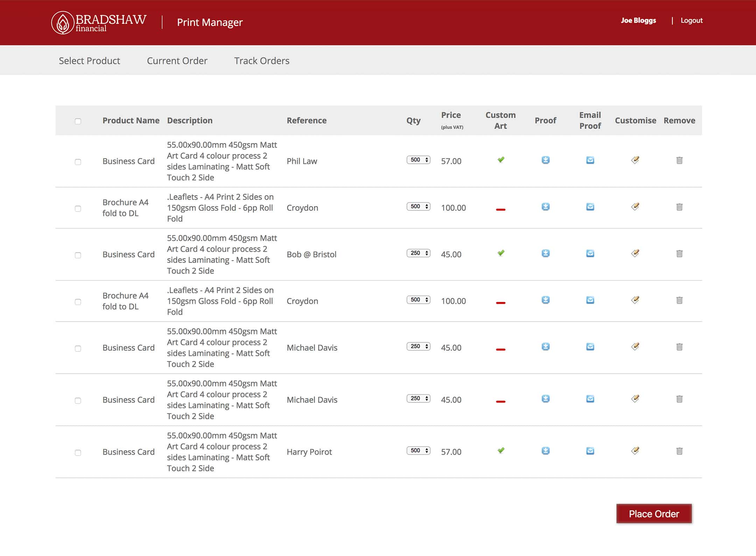Click the Description column header
The height and width of the screenshot is (556, 756).
click(190, 121)
